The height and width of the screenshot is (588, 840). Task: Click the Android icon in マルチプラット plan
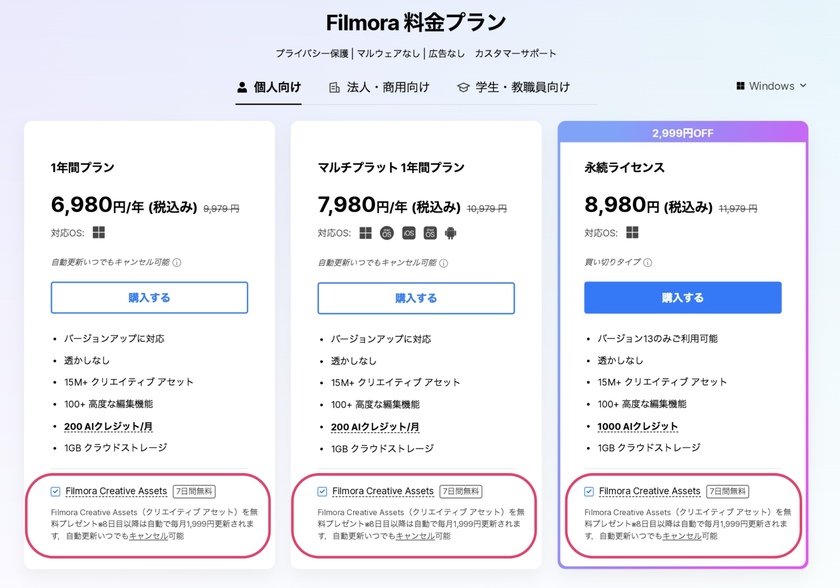click(451, 233)
